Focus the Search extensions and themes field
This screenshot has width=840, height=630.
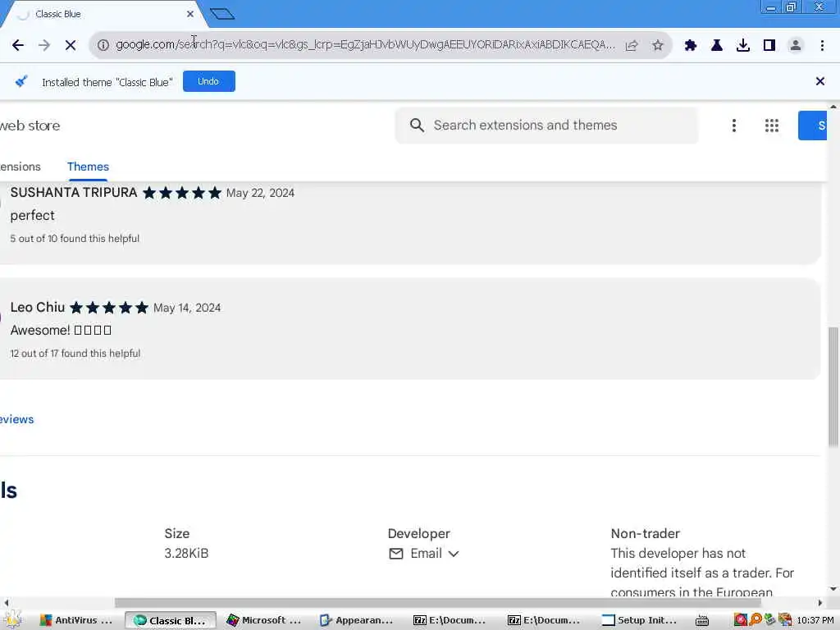(546, 126)
